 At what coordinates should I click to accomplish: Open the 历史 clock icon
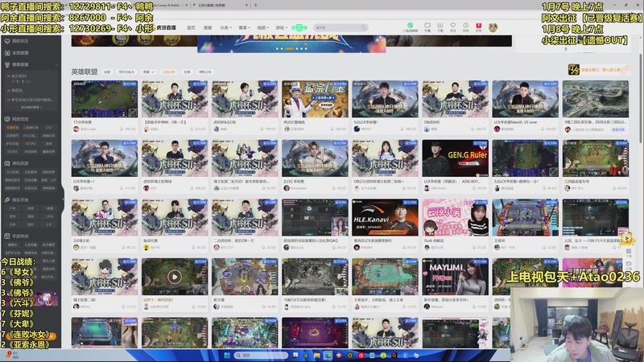tap(466, 26)
